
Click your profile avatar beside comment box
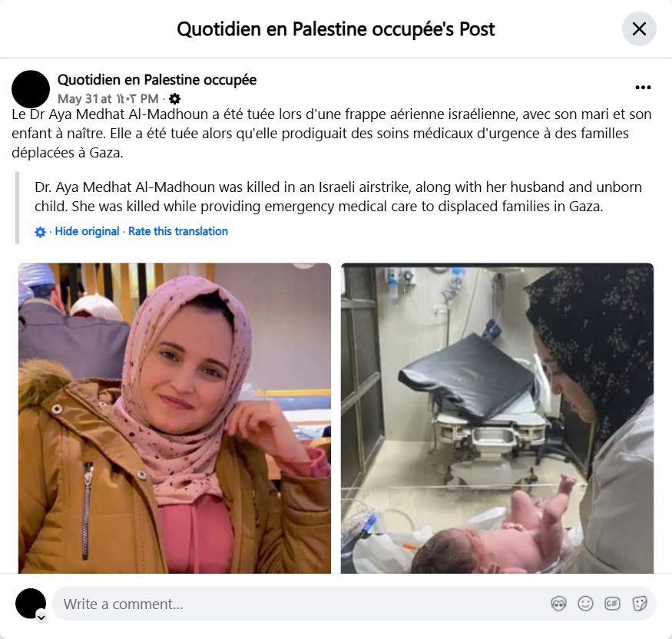click(31, 604)
